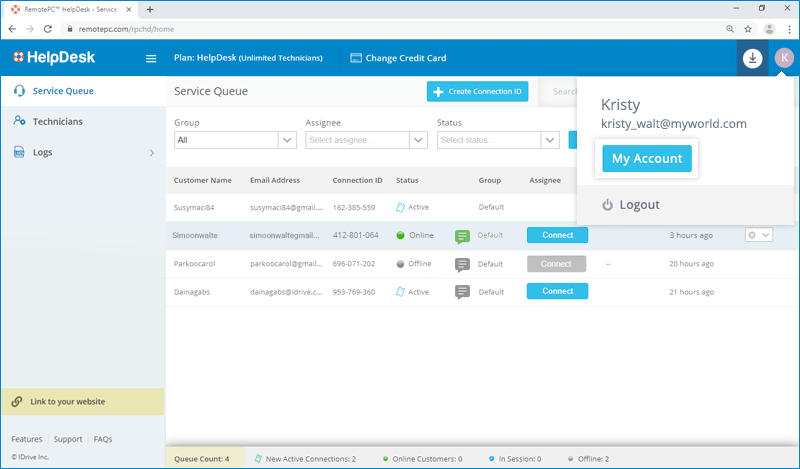Click Connect button for Dainagabs
The image size is (800, 469).
(557, 291)
